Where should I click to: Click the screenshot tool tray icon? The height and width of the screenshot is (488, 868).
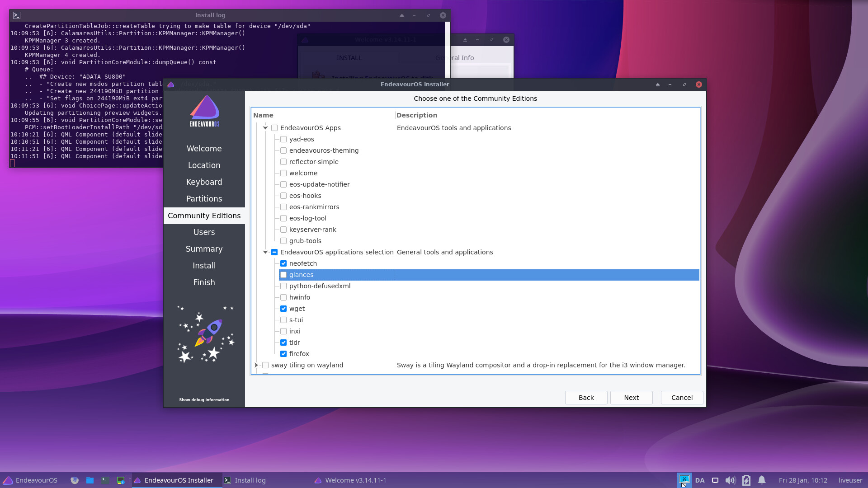coord(684,479)
